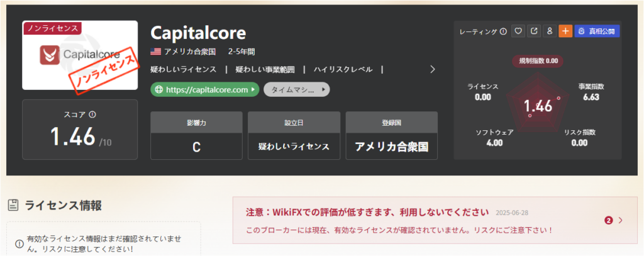Expand tags with the right chevron arrow
The image size is (644, 256).
[432, 69]
